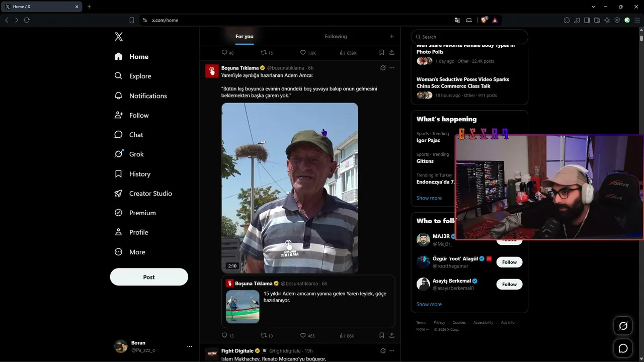The width and height of the screenshot is (644, 362).
Task: Open the Chat section in sidebar
Action: pos(129,135)
